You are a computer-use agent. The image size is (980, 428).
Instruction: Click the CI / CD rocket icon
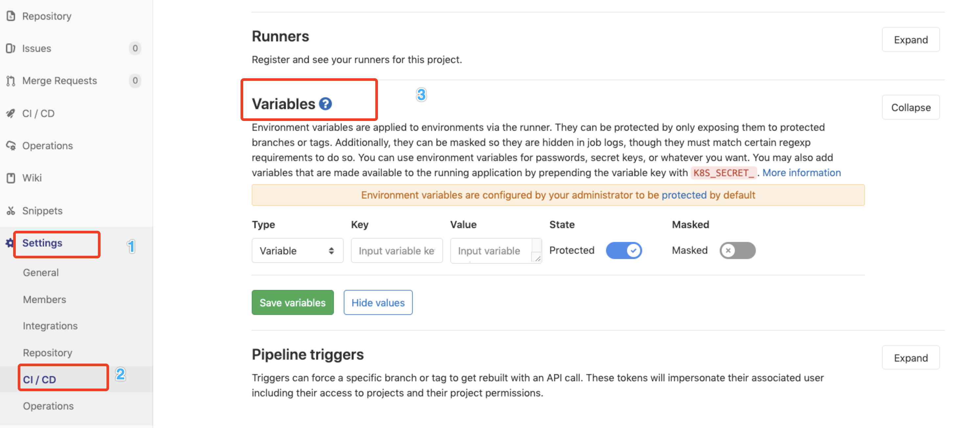[11, 113]
